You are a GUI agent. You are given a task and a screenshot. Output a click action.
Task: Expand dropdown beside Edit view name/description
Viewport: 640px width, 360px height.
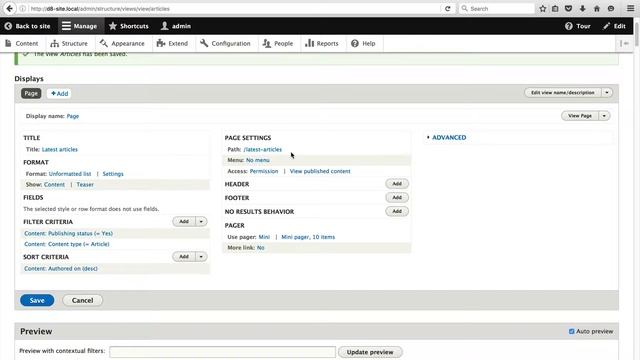click(607, 93)
